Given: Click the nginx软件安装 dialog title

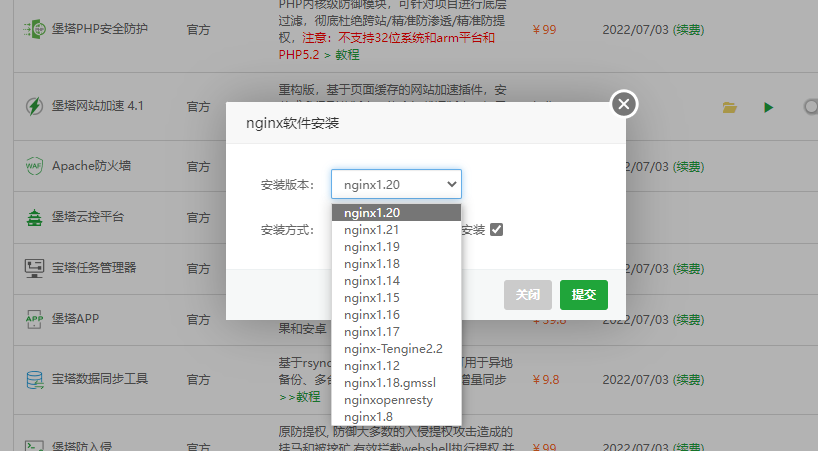Looking at the screenshot, I should click(293, 123).
